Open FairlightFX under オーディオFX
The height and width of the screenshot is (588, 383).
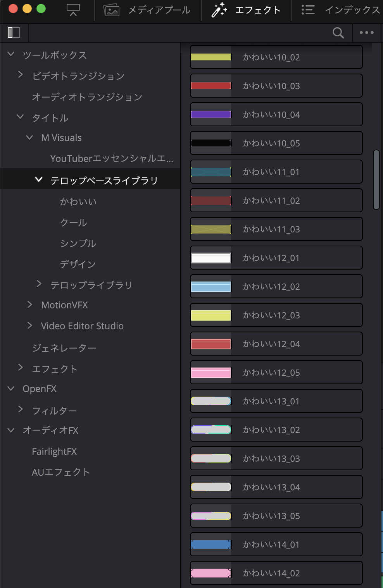[54, 452]
